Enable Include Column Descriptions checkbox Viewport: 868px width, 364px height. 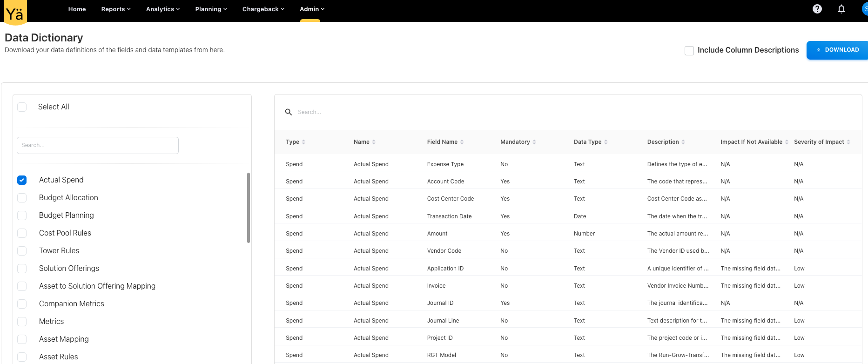point(689,50)
